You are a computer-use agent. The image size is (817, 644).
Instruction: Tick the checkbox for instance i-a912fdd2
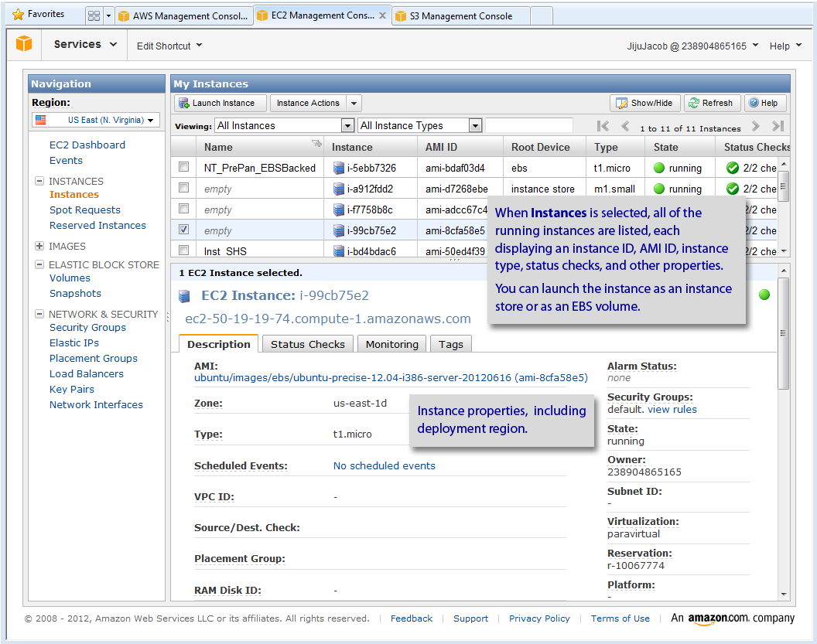point(183,188)
